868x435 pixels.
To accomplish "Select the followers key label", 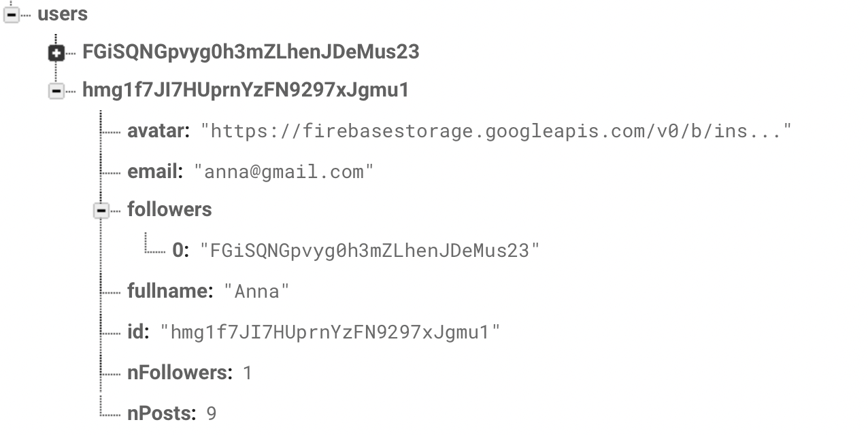I will pyautogui.click(x=169, y=209).
